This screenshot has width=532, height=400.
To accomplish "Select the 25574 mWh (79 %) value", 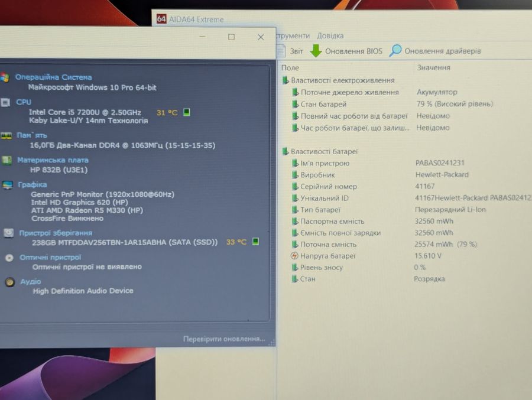I will pos(446,244).
